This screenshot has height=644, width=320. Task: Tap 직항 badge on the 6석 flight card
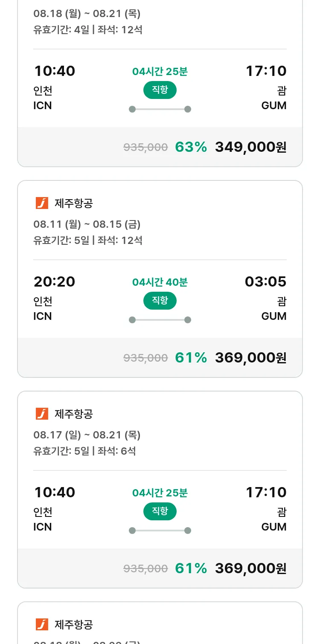(160, 511)
